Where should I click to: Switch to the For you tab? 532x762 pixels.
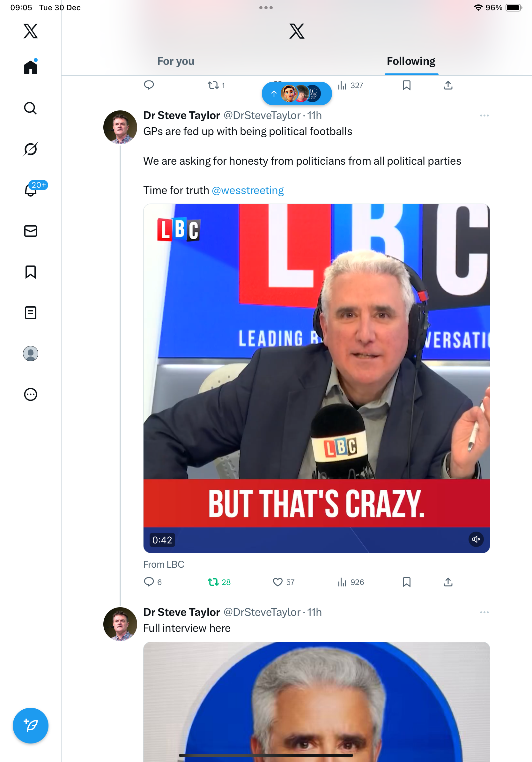tap(176, 61)
